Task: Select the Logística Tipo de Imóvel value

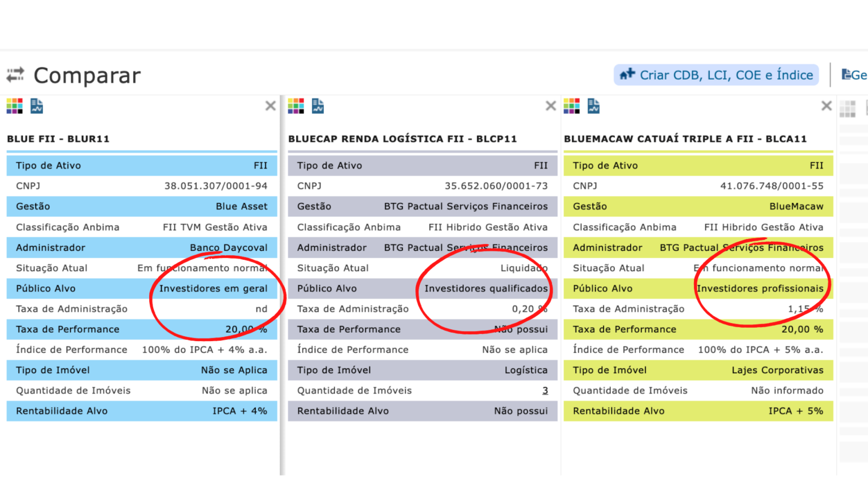Action: [x=526, y=370]
